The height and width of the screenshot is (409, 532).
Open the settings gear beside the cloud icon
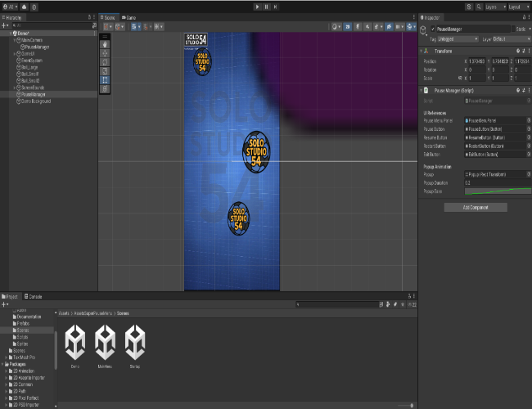tap(34, 7)
